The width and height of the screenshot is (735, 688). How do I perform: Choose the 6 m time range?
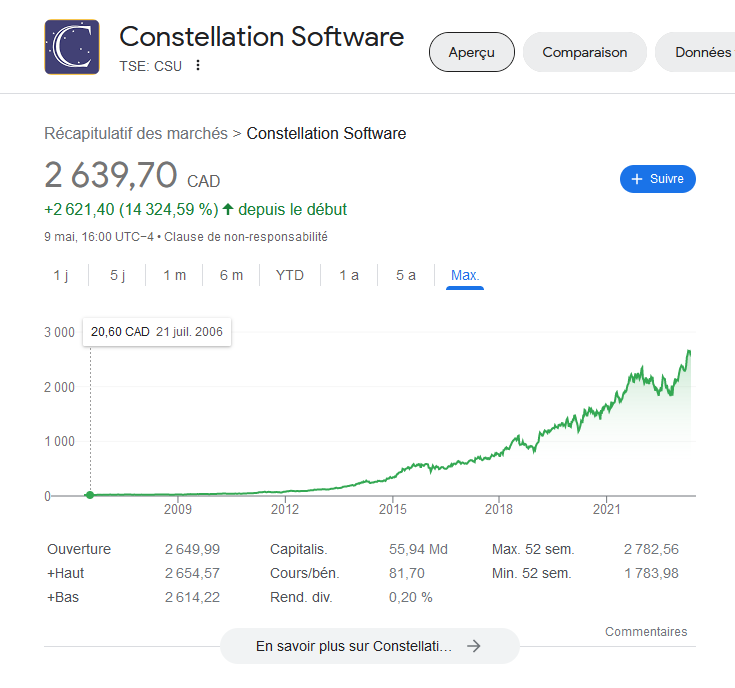pyautogui.click(x=231, y=275)
